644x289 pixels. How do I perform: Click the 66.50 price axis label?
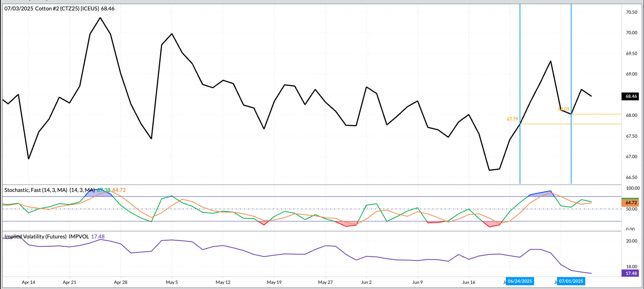tap(631, 177)
